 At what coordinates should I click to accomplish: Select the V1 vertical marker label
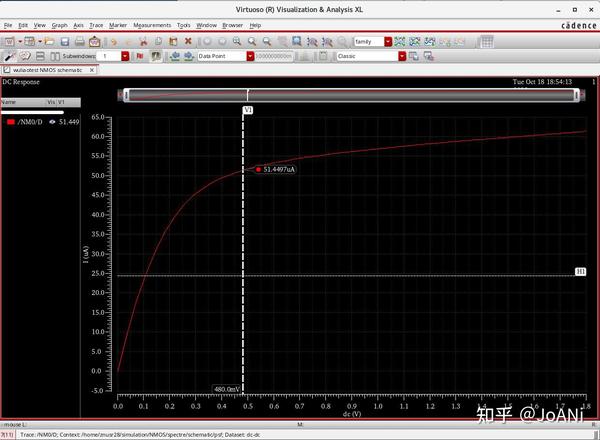click(248, 110)
